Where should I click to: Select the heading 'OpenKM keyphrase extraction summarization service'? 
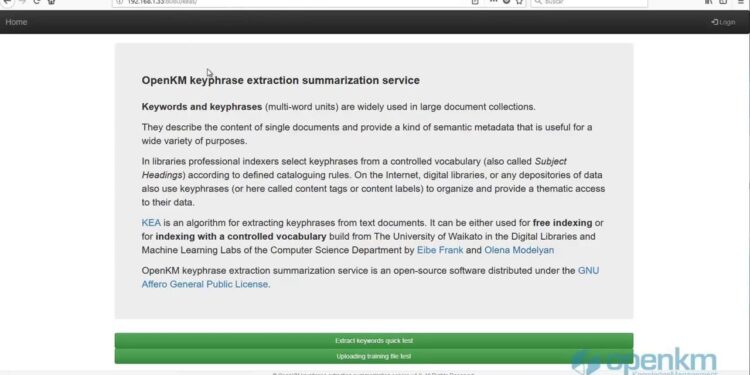tap(281, 80)
